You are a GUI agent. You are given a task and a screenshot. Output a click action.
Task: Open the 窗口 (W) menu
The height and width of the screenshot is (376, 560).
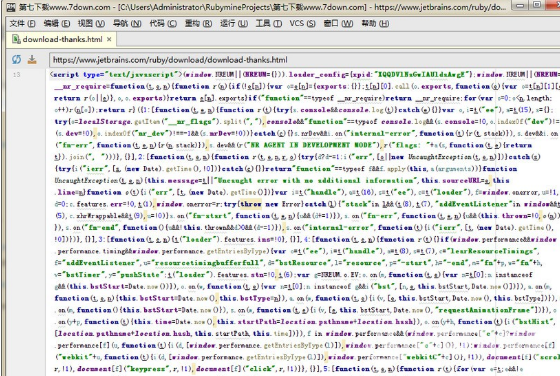coord(338,24)
